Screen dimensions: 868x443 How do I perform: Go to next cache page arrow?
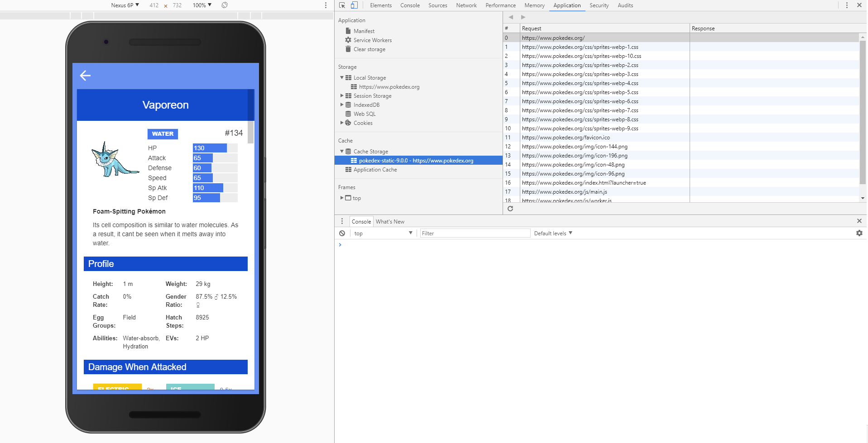pyautogui.click(x=523, y=17)
